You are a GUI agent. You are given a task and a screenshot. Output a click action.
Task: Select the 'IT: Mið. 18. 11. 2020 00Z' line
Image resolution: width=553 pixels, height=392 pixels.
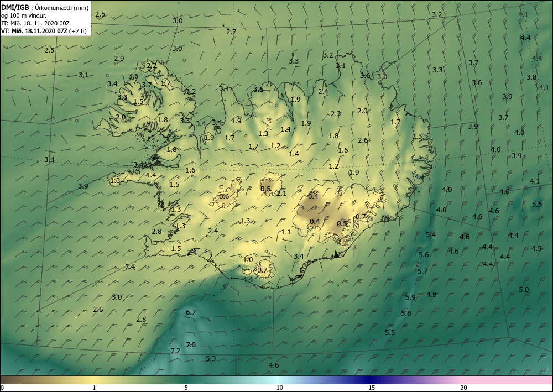pos(35,23)
